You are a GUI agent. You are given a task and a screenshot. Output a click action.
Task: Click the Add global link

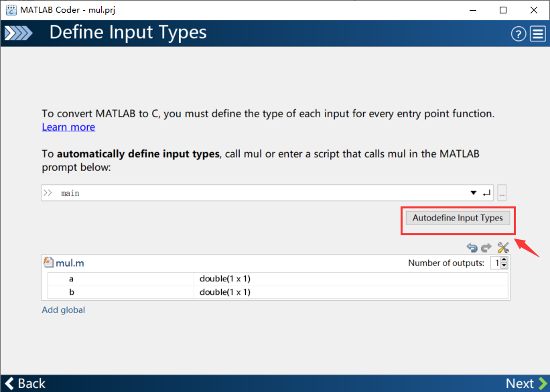coord(64,310)
